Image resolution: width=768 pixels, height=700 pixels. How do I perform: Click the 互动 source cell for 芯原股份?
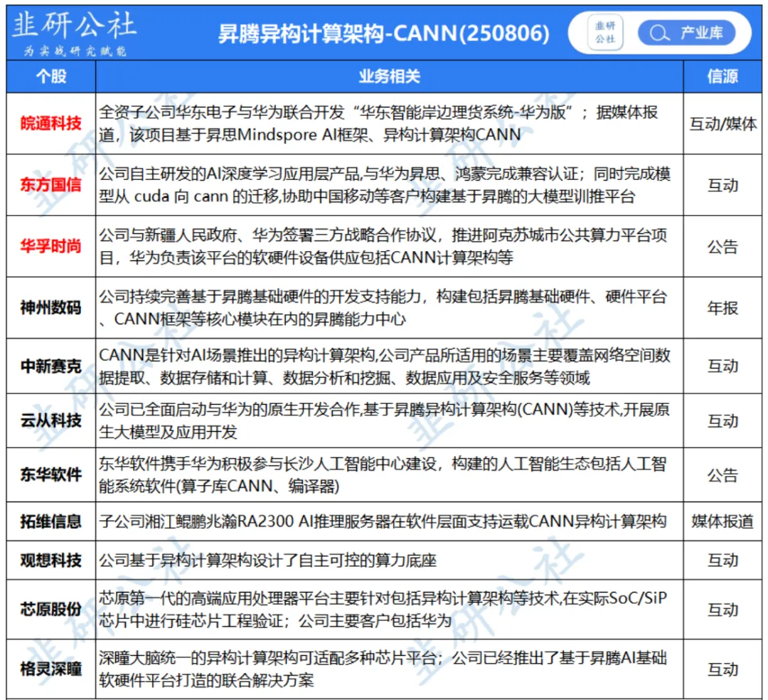pos(722,610)
